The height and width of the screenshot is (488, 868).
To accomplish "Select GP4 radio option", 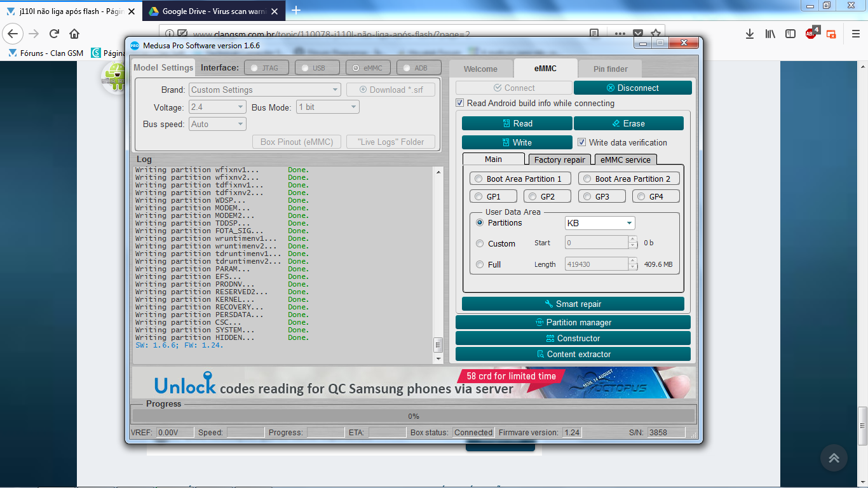I will (641, 196).
